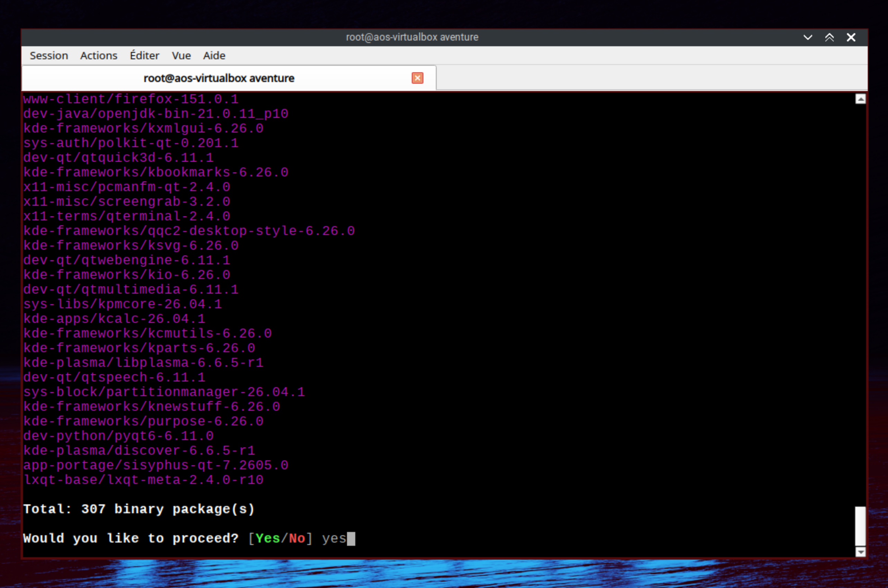Select the root@aos-virtualbox aventure tab
888x588 pixels.
tap(229, 78)
